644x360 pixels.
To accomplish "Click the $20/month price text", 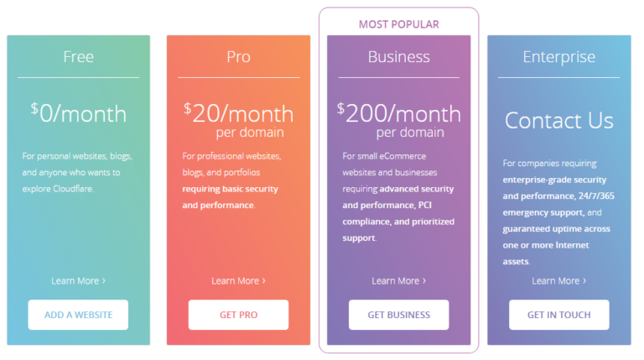I will click(x=238, y=113).
